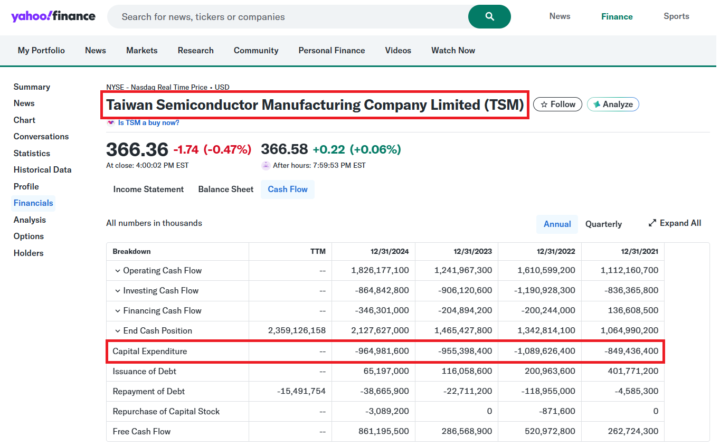The image size is (720, 446).
Task: Open My Portfolio in navigation bar
Action: click(x=41, y=51)
